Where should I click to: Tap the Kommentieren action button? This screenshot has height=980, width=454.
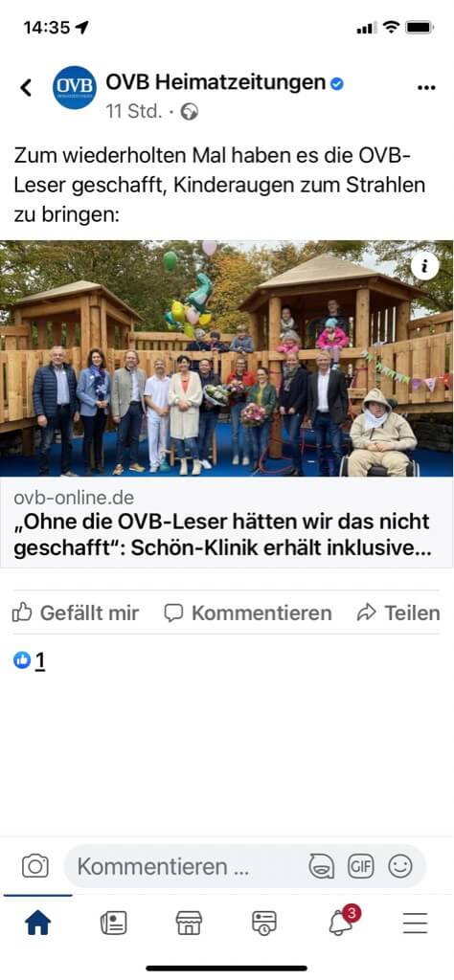(248, 612)
